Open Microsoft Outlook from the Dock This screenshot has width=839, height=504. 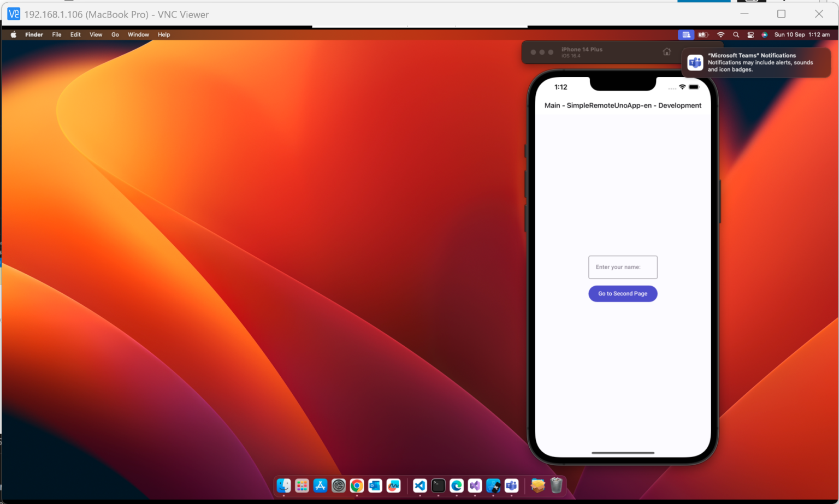(x=375, y=485)
